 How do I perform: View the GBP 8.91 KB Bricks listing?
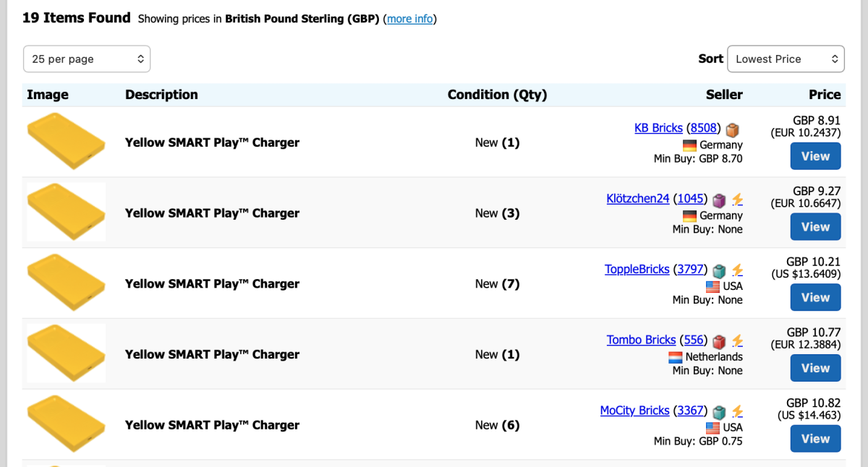[x=815, y=156]
